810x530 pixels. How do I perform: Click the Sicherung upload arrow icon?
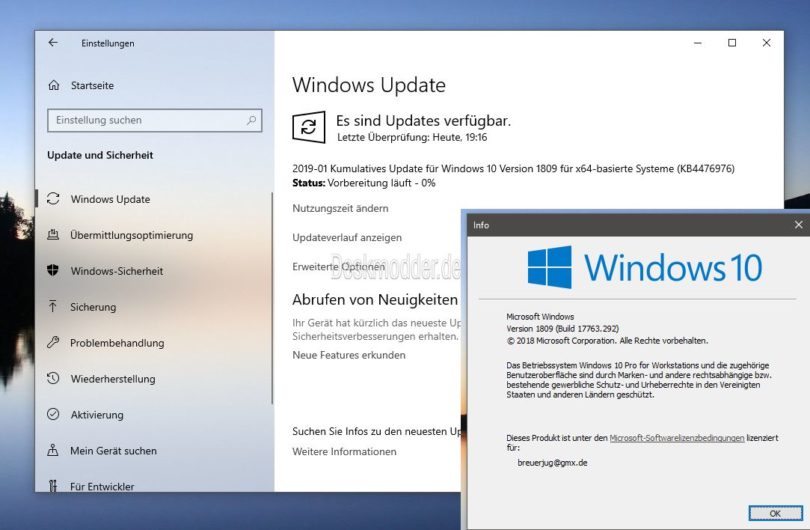click(53, 307)
